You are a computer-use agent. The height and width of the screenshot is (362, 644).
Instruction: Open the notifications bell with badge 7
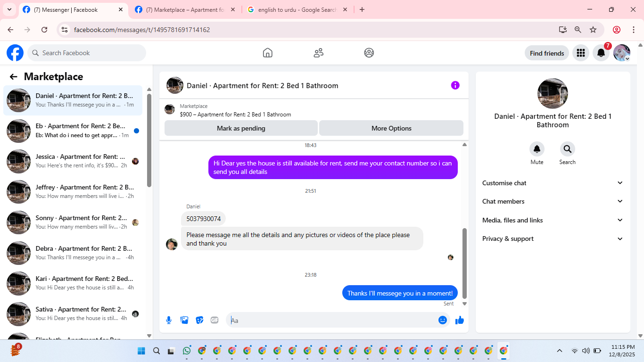tap(601, 53)
